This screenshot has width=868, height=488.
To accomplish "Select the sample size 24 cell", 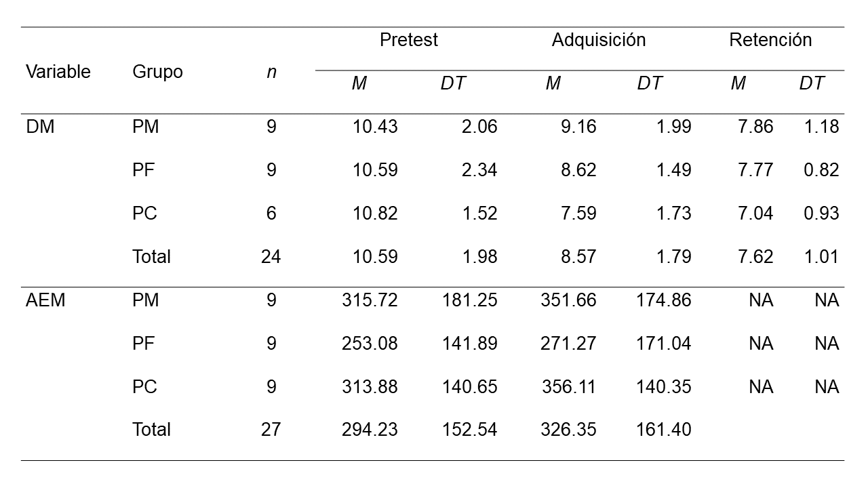I will 271,257.
